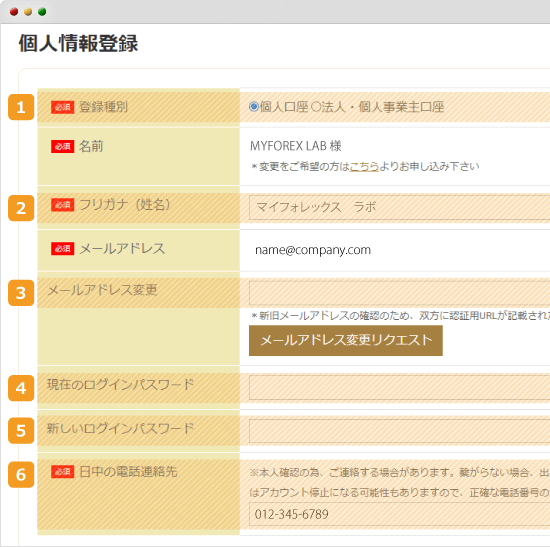Viewport: 550px width, 547px height.
Task: Click the 個人情報登録 page heading
Action: [78, 44]
